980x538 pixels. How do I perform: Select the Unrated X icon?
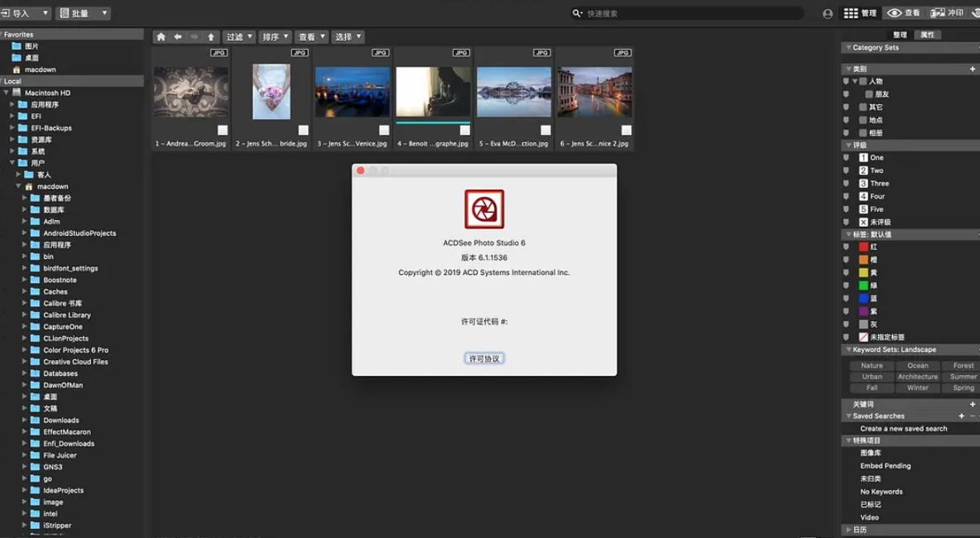[863, 222]
